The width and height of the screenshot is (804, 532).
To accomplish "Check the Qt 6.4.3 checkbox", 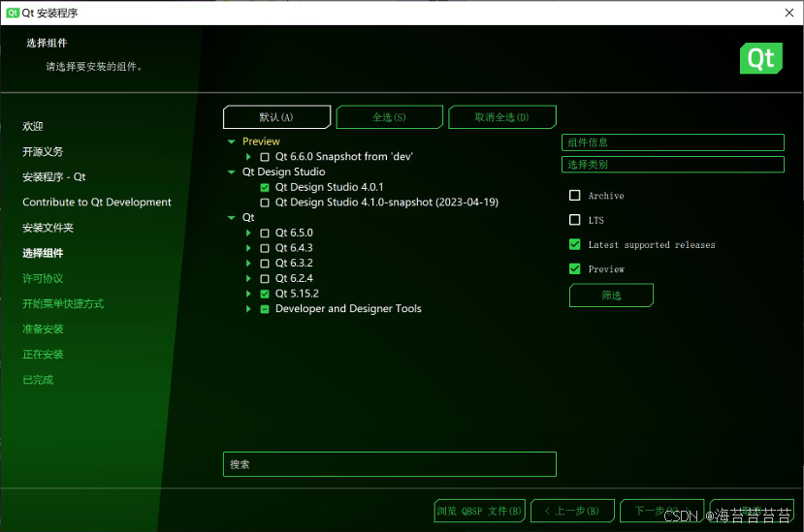I will 265,248.
